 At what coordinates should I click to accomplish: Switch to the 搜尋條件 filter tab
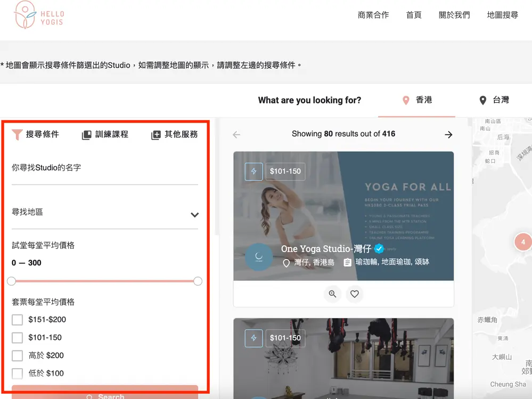coord(35,134)
